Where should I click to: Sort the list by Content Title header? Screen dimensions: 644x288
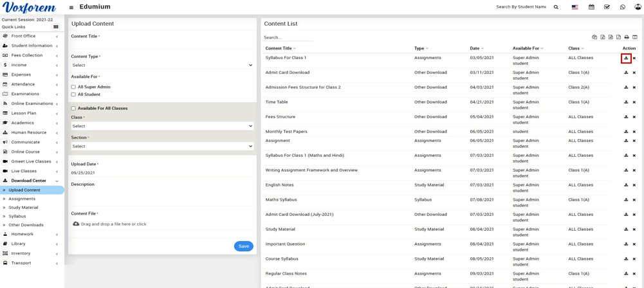(x=279, y=48)
